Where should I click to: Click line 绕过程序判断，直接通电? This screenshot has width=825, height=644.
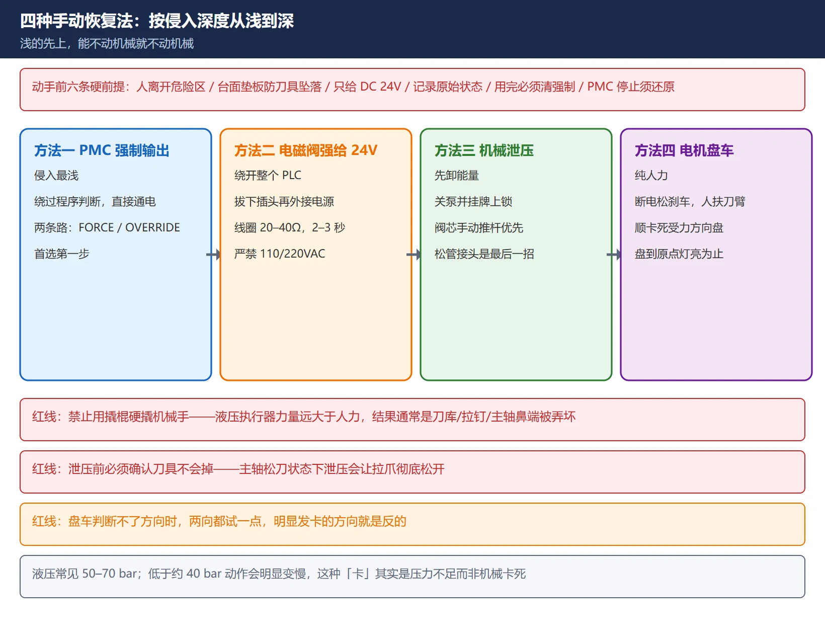coord(95,202)
